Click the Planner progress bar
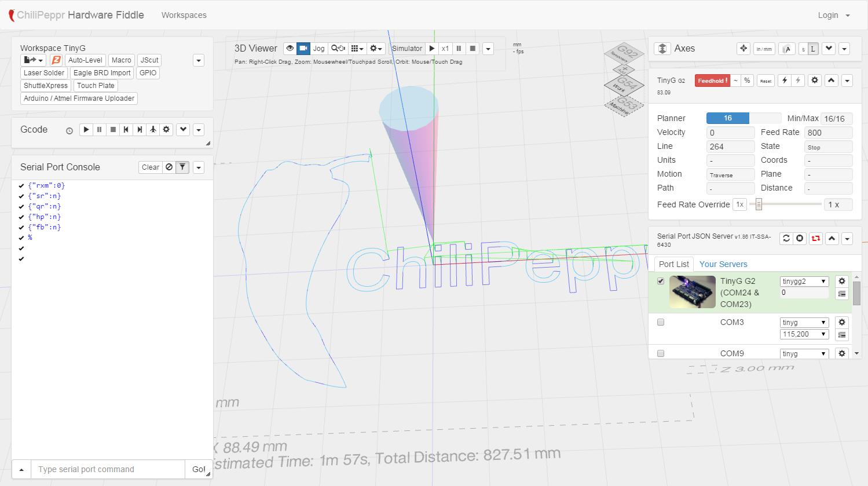The height and width of the screenshot is (486, 868). pos(744,118)
